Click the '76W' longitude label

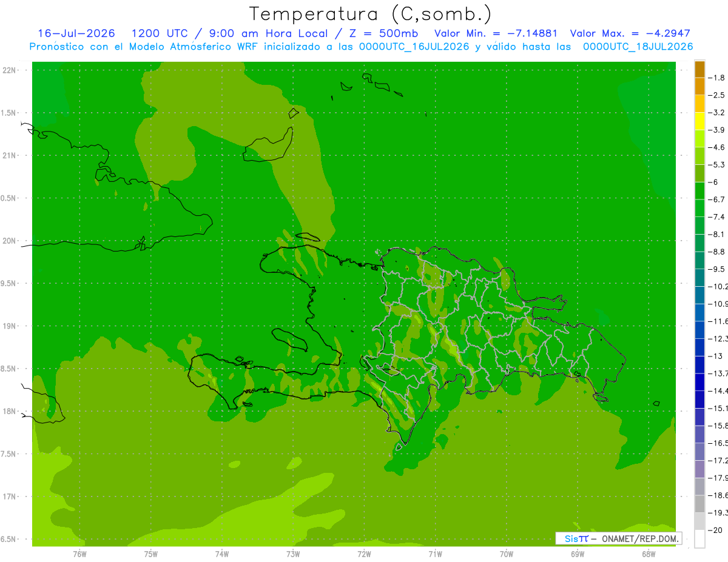tap(79, 554)
